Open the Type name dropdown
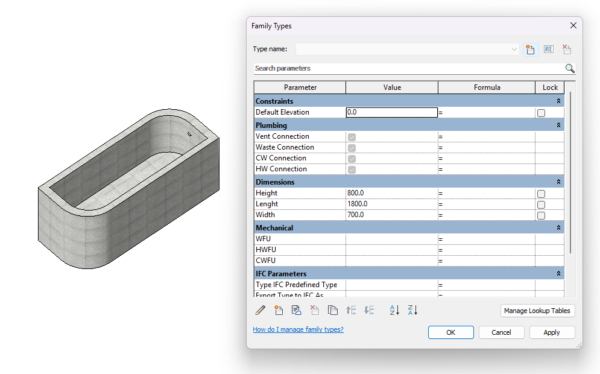The width and height of the screenshot is (600, 374). pyautogui.click(x=514, y=49)
